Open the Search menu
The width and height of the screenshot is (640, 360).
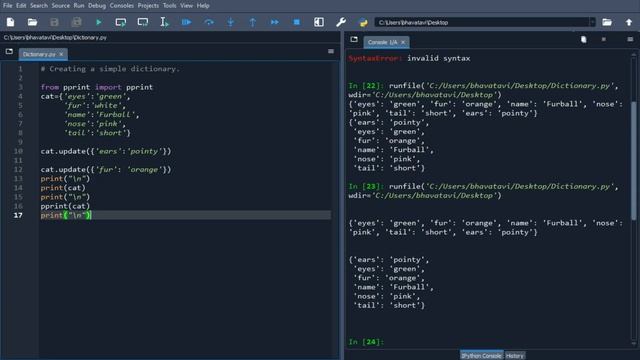[x=39, y=5]
